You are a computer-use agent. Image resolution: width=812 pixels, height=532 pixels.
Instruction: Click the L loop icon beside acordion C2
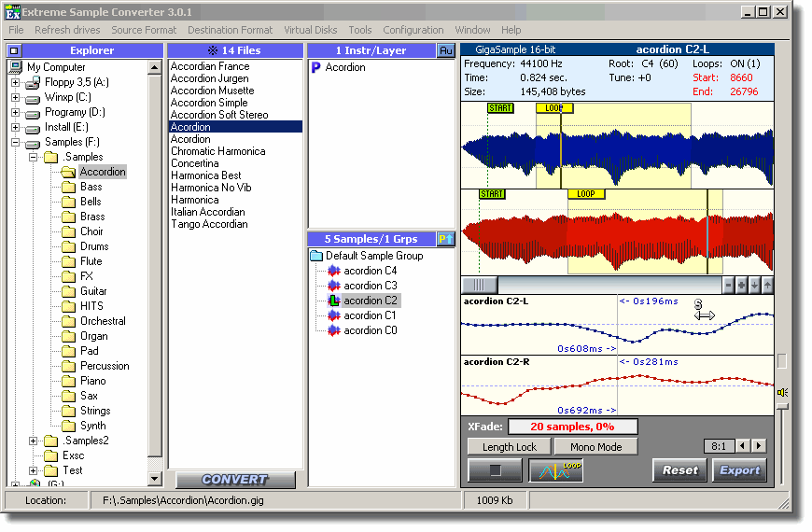(334, 301)
